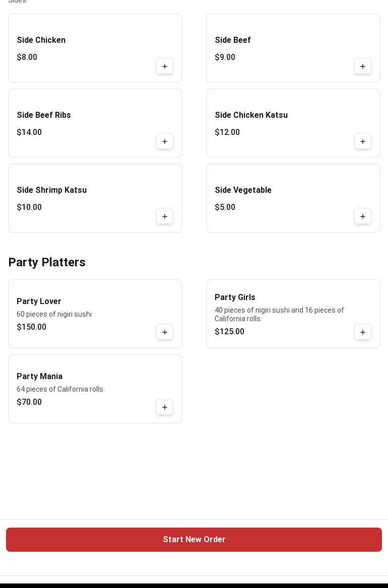Add Party Girls platter with plus icon
The image size is (388, 588).
point(363,332)
